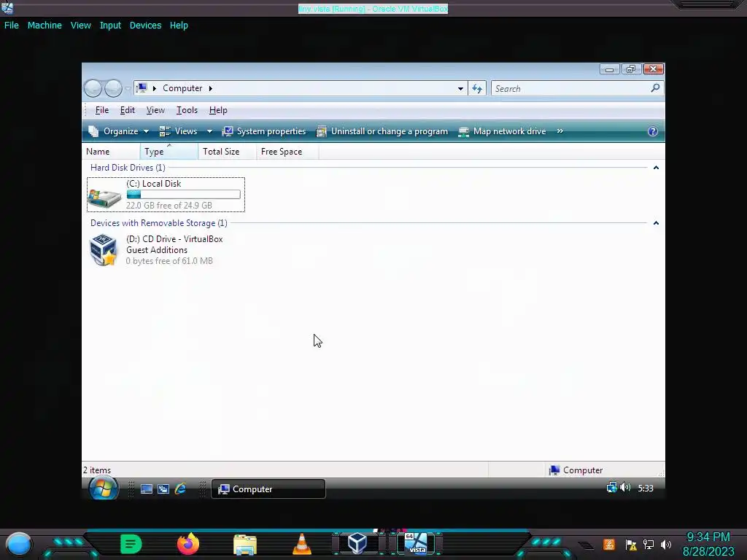Open VirtualBox Input menu
Image resolution: width=747 pixels, height=560 pixels.
tap(110, 26)
